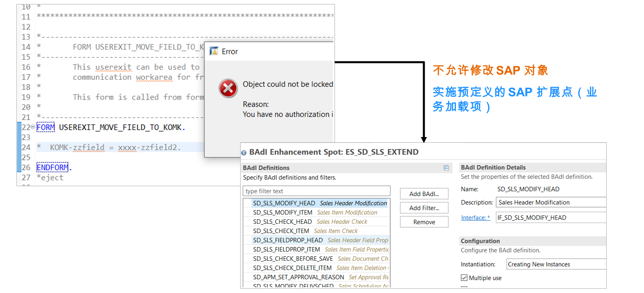Viewport: 644px width, 293px height.
Task: Click the Interface field IF_SD_SLS_MODIFY_HEAD
Action: pyautogui.click(x=551, y=217)
